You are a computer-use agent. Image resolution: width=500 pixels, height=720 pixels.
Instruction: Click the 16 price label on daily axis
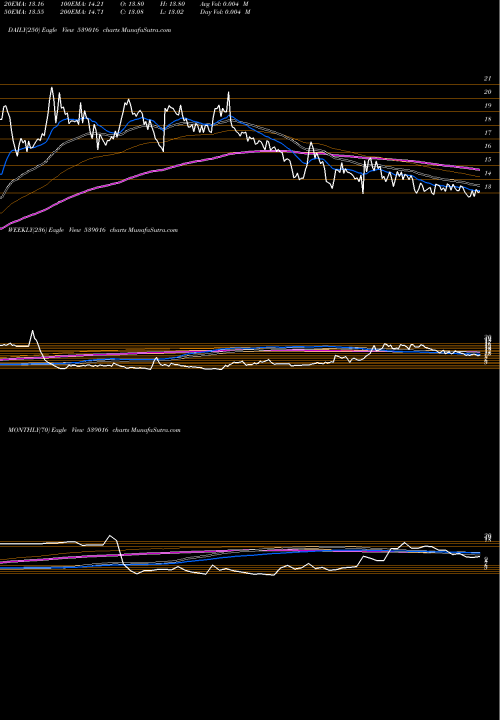pos(487,146)
